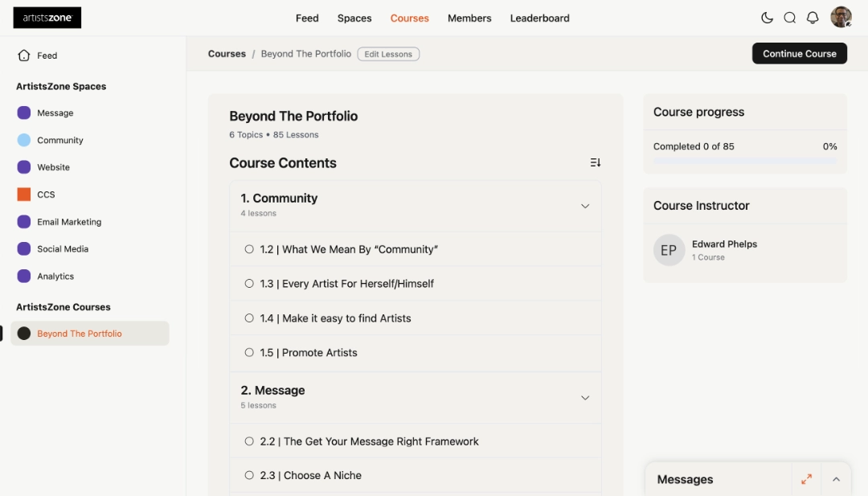Click the Community space blue icon
Viewport: 868px width, 496px height.
(24, 140)
